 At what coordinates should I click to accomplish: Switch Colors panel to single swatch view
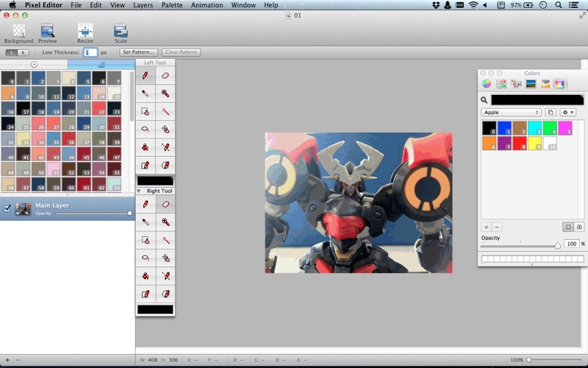[x=568, y=227]
